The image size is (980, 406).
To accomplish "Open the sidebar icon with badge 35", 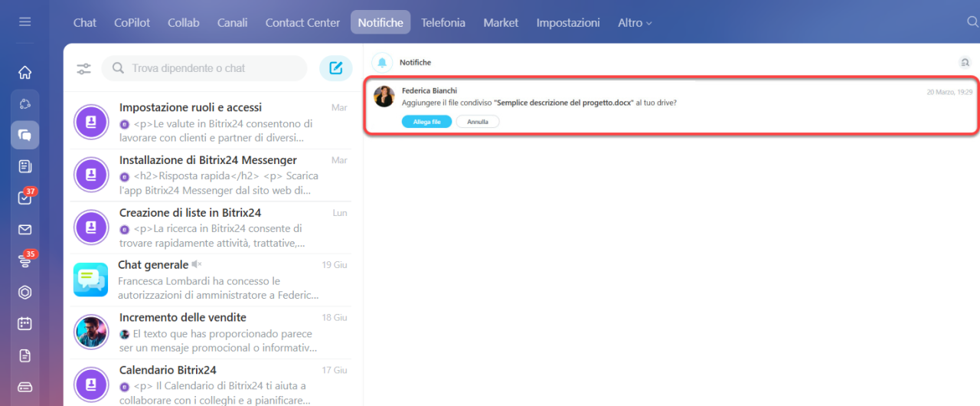I will [x=24, y=260].
